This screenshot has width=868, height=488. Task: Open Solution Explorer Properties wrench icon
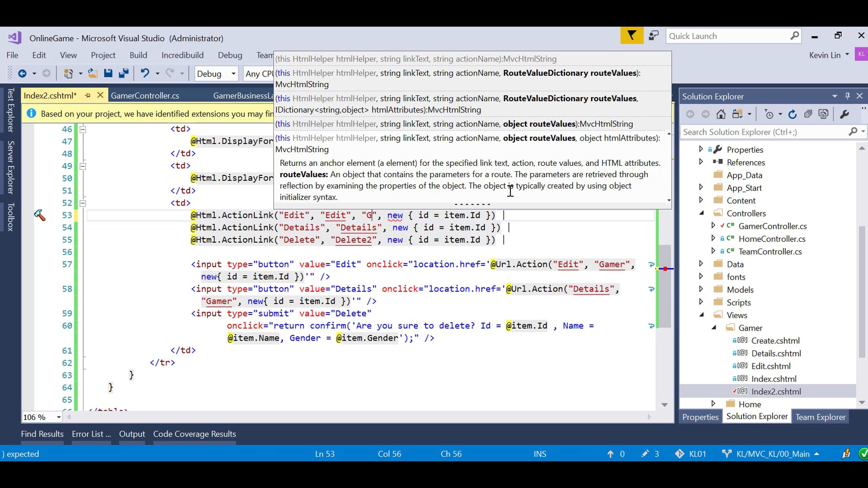(844, 114)
